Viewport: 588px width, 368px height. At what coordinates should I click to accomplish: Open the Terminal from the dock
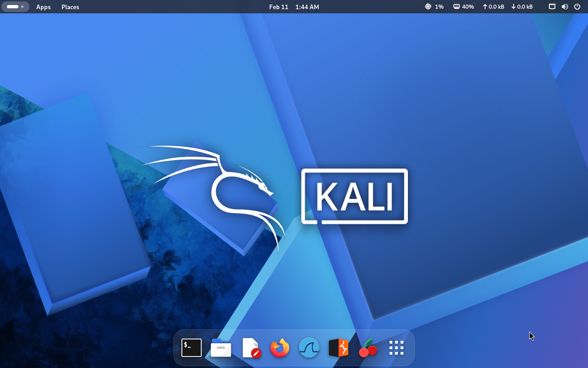192,348
